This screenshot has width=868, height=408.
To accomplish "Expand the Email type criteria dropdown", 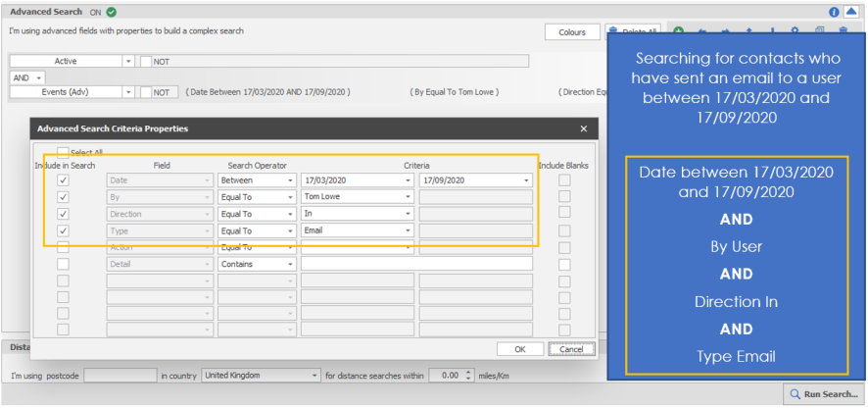I will tap(407, 230).
